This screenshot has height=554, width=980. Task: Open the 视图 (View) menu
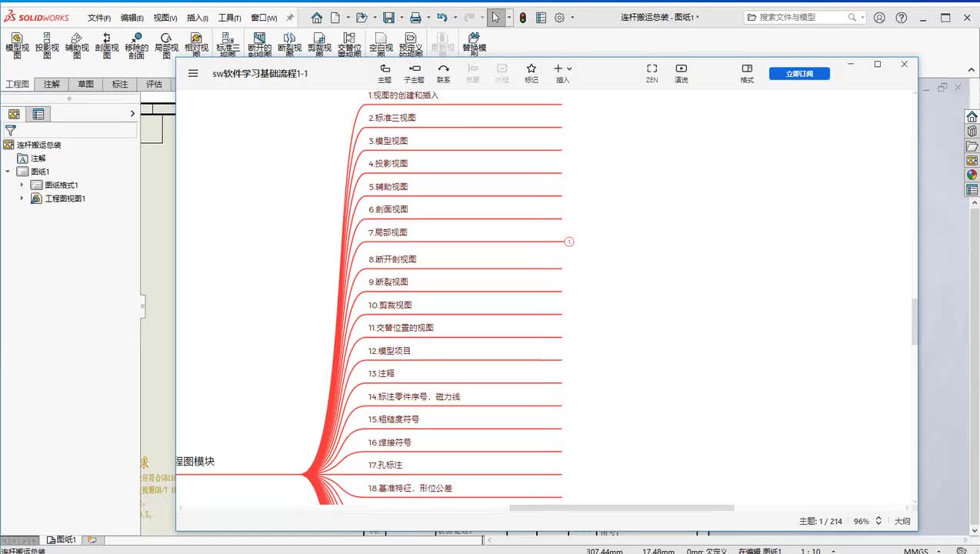tap(165, 18)
